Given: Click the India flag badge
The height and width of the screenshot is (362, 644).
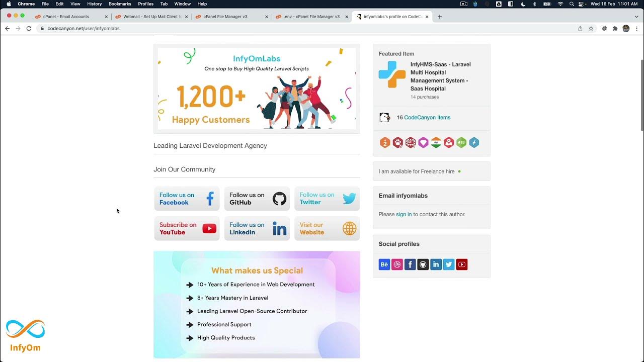Looking at the screenshot, I should [x=436, y=143].
